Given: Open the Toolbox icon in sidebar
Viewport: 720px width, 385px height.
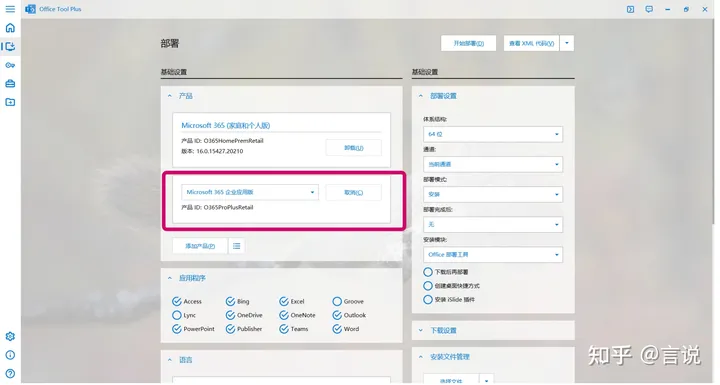Looking at the screenshot, I should point(10,84).
